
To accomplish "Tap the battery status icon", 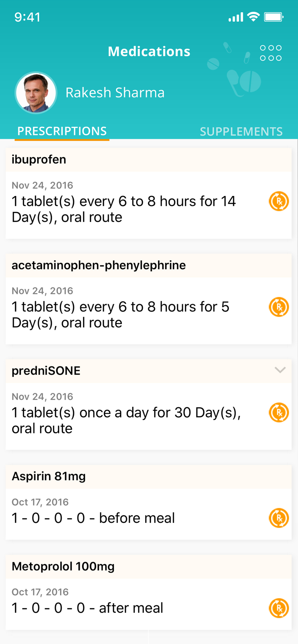I will click(x=274, y=17).
